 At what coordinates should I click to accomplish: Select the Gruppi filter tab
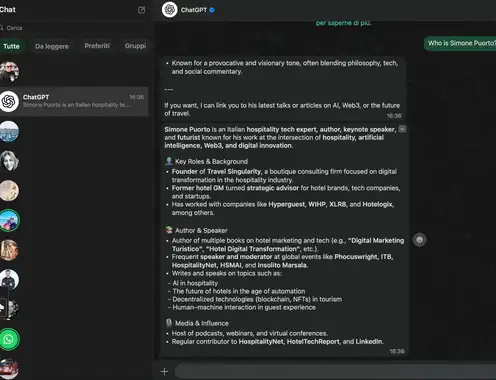135,46
